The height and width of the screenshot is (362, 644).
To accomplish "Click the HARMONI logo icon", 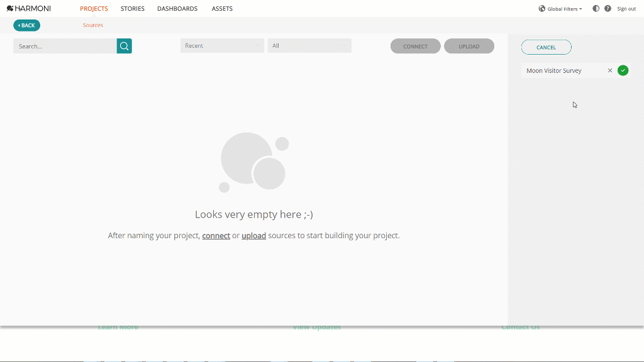I will (x=9, y=8).
